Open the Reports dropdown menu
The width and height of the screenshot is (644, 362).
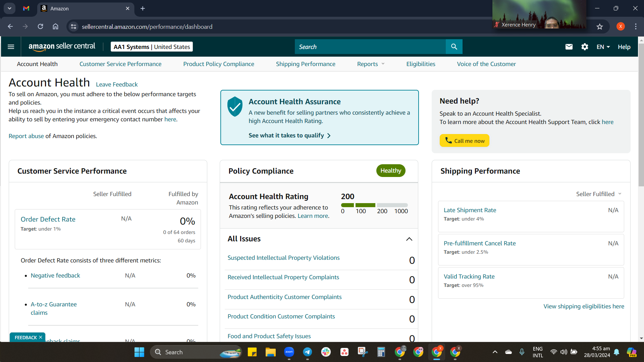[371, 64]
